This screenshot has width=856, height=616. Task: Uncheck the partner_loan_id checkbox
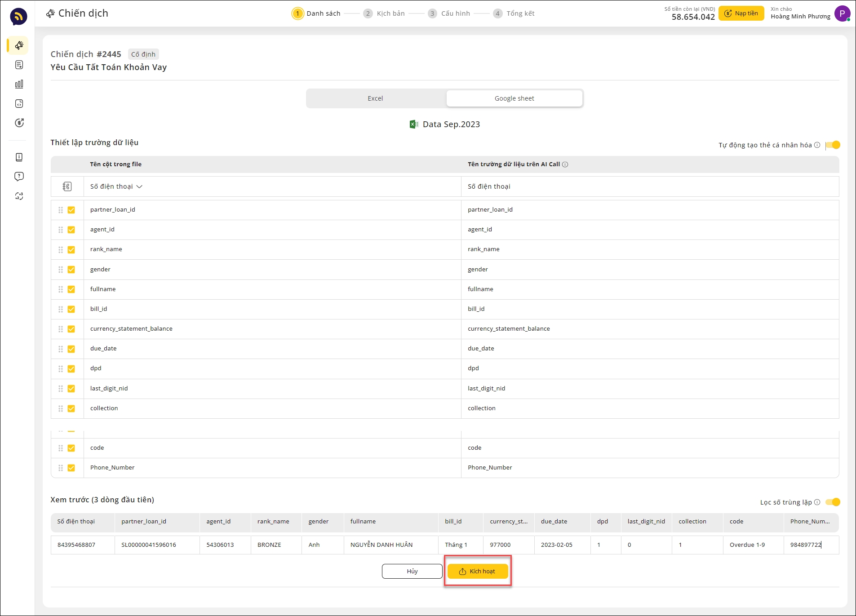pyautogui.click(x=71, y=210)
